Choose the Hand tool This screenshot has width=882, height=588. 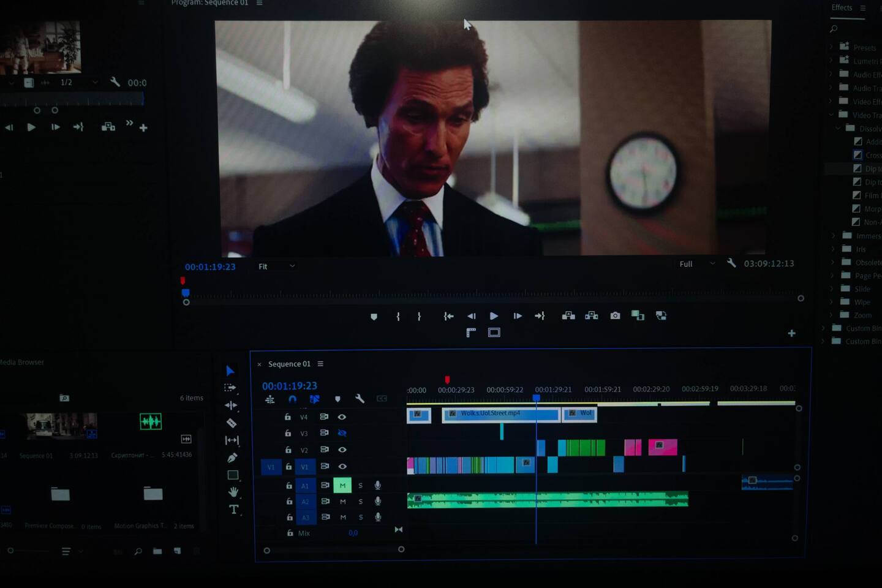pyautogui.click(x=233, y=492)
